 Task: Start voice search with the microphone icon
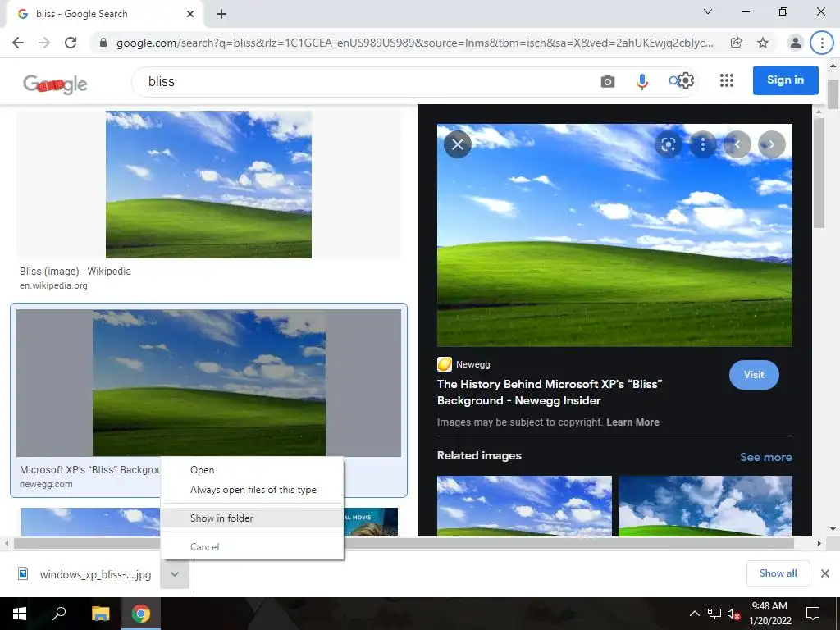tap(641, 81)
